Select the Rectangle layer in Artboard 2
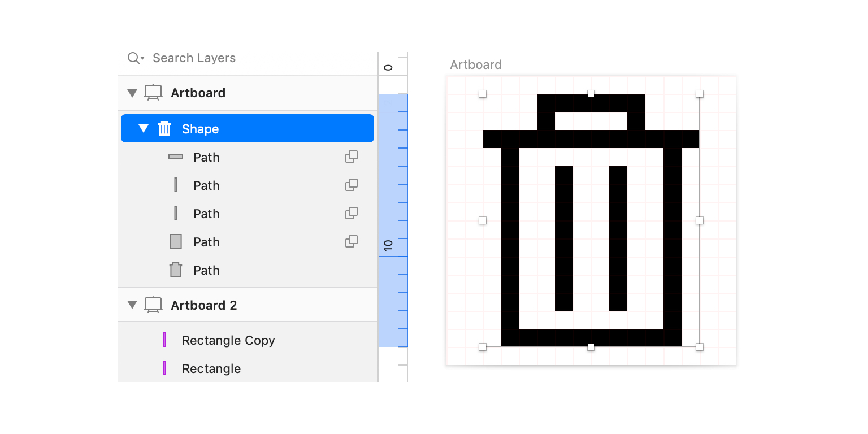This screenshot has height=434, width=868. pyautogui.click(x=211, y=368)
